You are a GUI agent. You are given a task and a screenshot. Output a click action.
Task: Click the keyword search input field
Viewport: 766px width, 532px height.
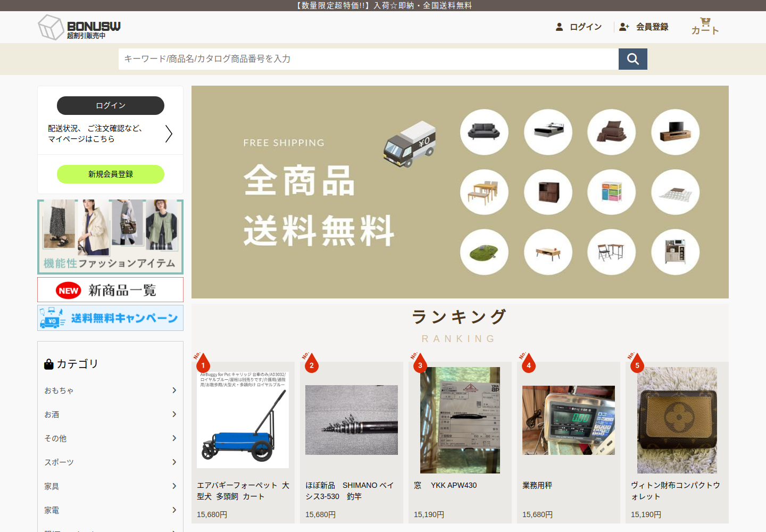[x=369, y=59]
